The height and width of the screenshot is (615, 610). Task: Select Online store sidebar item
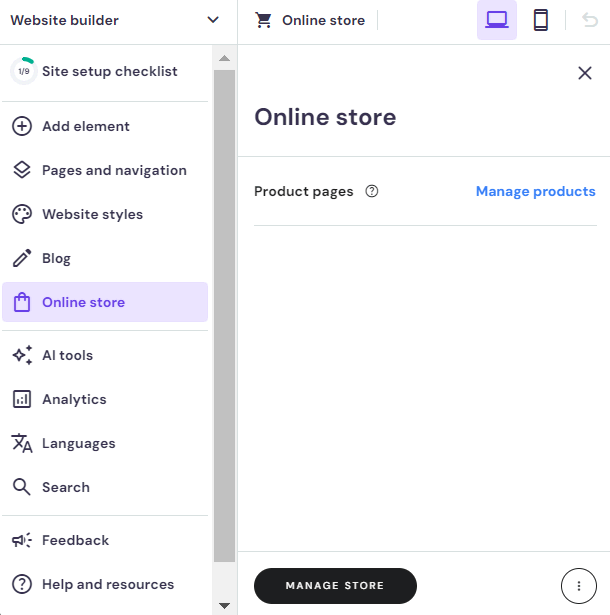pyautogui.click(x=105, y=302)
